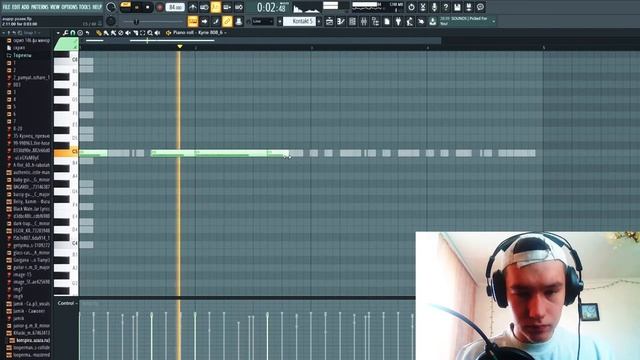The width and height of the screenshot is (640, 360).
Task: Click the help question mark icon
Action: pos(446,7)
